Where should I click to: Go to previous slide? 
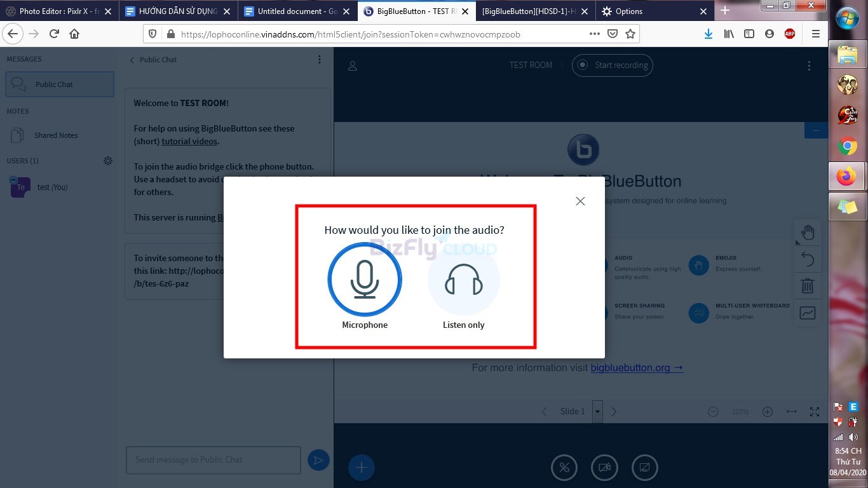[x=545, y=412]
